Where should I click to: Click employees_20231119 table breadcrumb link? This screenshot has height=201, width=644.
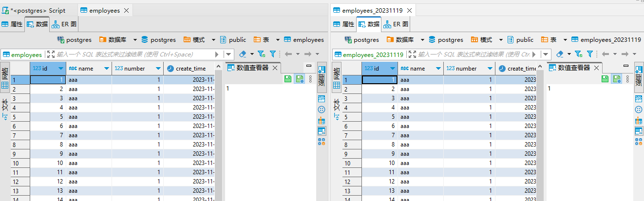point(606,40)
